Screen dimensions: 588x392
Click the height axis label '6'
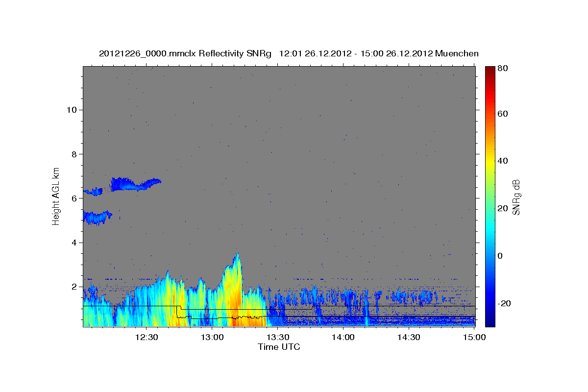[74, 198]
